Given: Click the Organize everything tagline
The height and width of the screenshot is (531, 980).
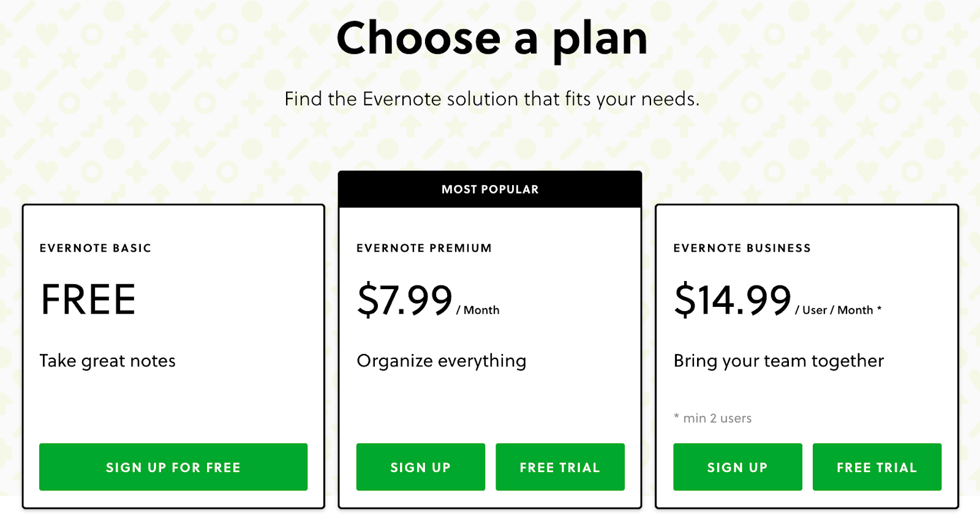Looking at the screenshot, I should click(x=442, y=361).
